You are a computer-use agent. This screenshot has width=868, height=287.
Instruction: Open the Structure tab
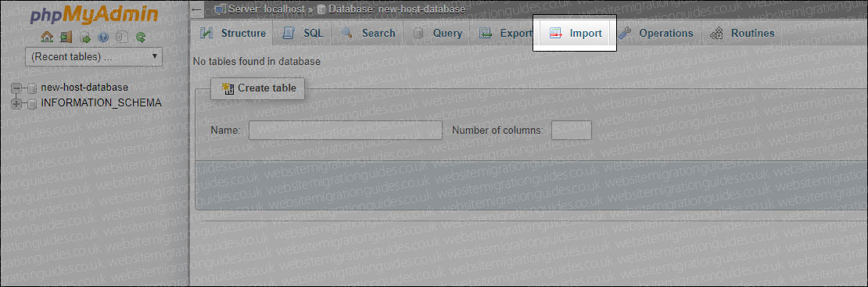[x=233, y=34]
